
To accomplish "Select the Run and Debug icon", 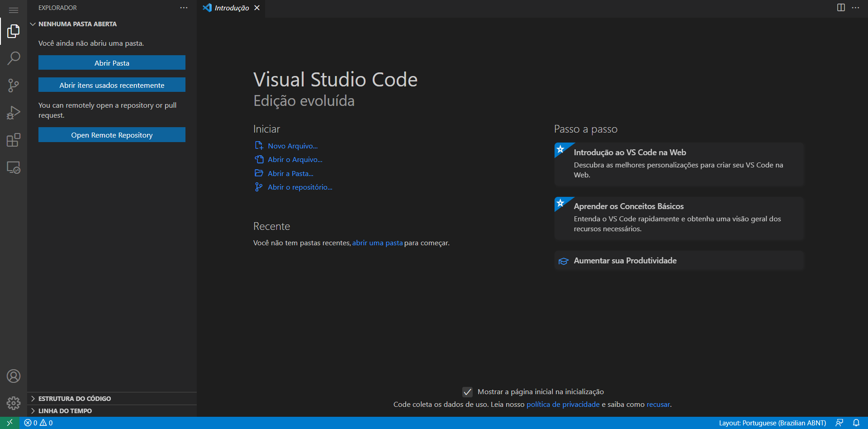I will [14, 112].
